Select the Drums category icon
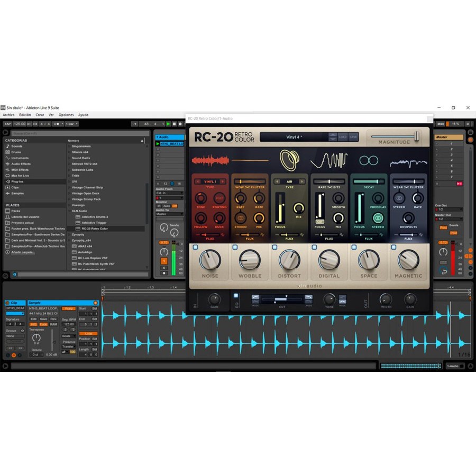Viewport: 476px width, 476px height. [x=6, y=152]
